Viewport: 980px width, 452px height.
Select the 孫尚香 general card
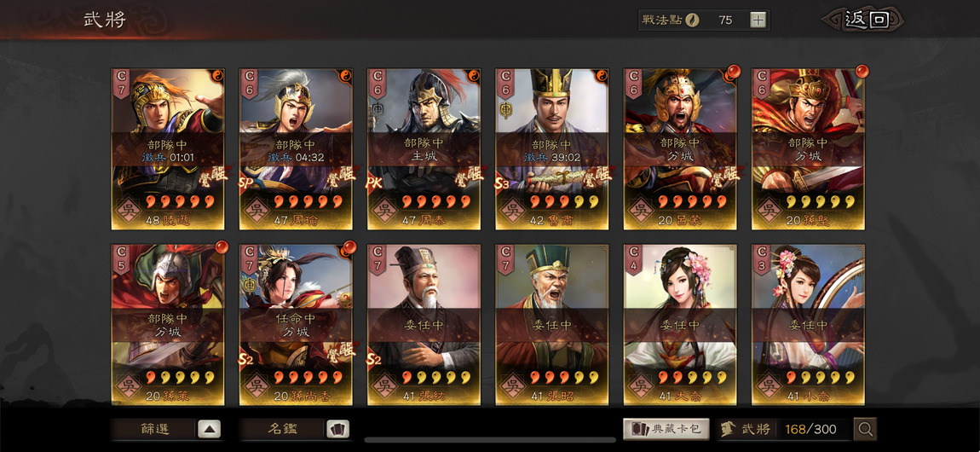tap(297, 324)
